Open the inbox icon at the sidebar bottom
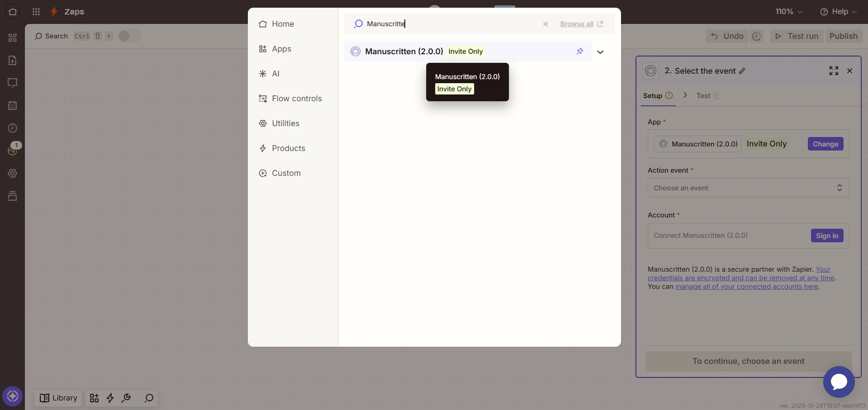Screen dimensions: 868x410 (12, 196)
